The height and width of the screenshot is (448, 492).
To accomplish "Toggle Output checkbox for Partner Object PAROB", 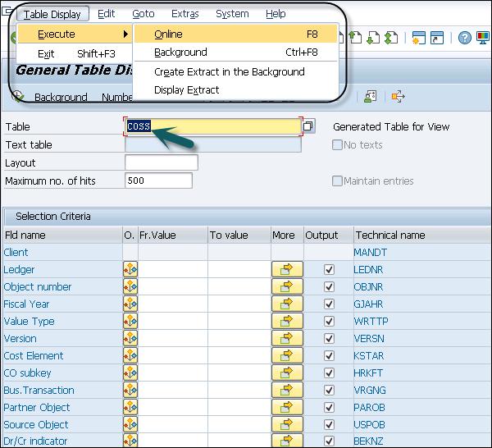I will point(329,408).
